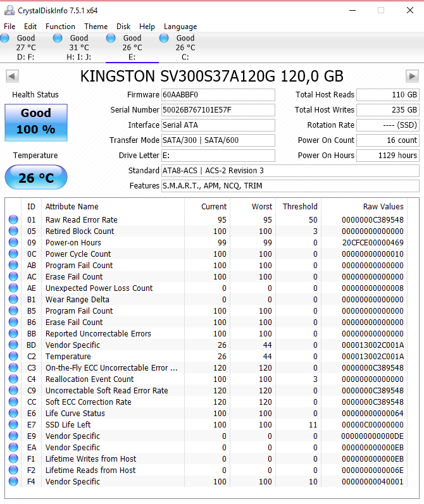Click the Current column header
This screenshot has height=504, width=424.
[207, 206]
